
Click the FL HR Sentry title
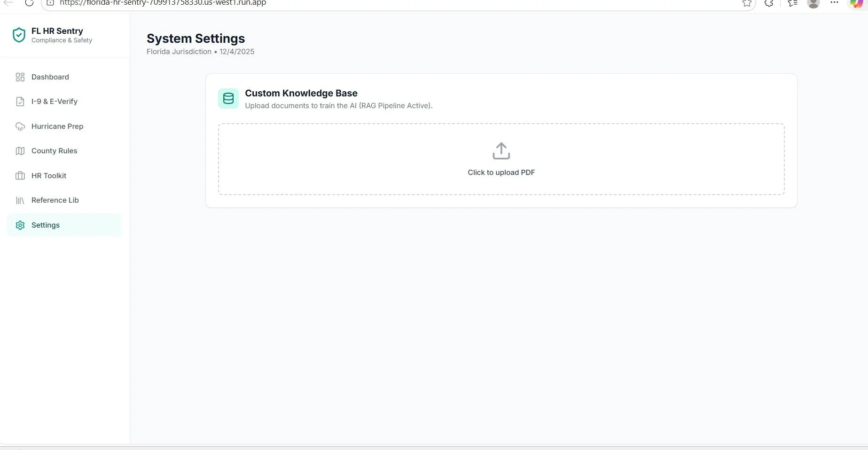pos(57,31)
